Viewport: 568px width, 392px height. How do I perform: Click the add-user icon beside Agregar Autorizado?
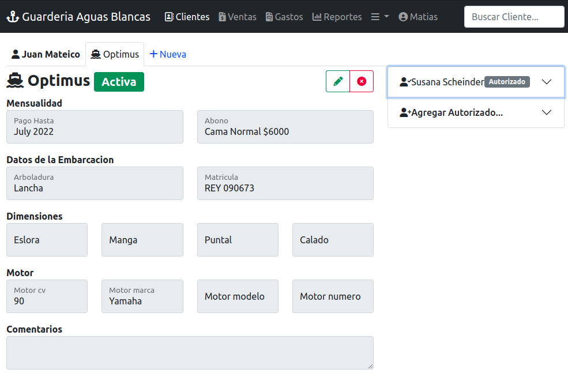click(405, 112)
